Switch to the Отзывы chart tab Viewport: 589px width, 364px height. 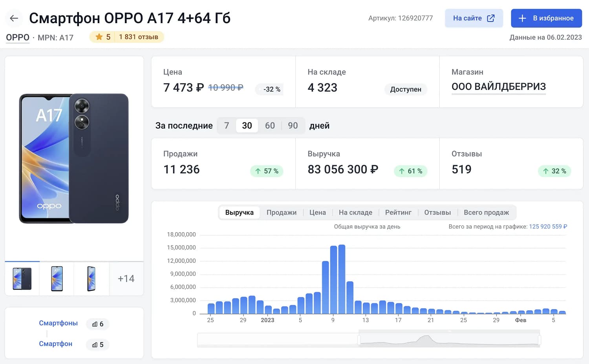(x=437, y=212)
